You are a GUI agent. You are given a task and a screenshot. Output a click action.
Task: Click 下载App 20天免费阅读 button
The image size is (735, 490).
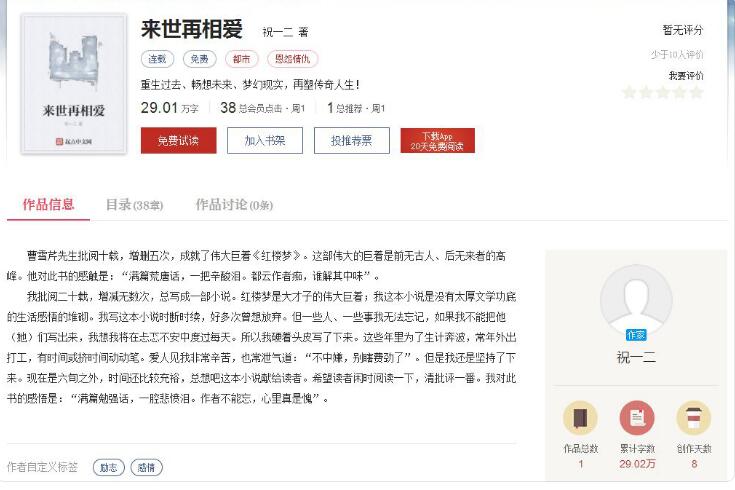click(x=437, y=141)
